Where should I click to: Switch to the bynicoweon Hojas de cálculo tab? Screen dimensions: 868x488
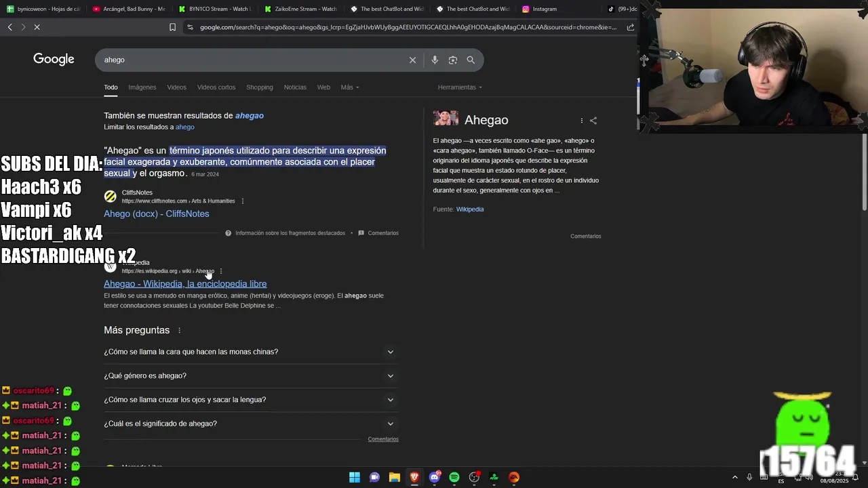click(43, 9)
